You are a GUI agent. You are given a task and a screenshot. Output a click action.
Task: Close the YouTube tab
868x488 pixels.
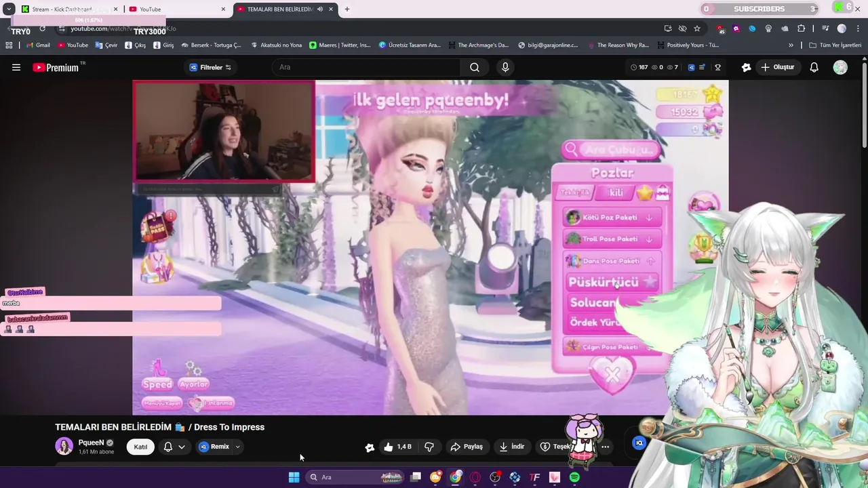pos(223,9)
